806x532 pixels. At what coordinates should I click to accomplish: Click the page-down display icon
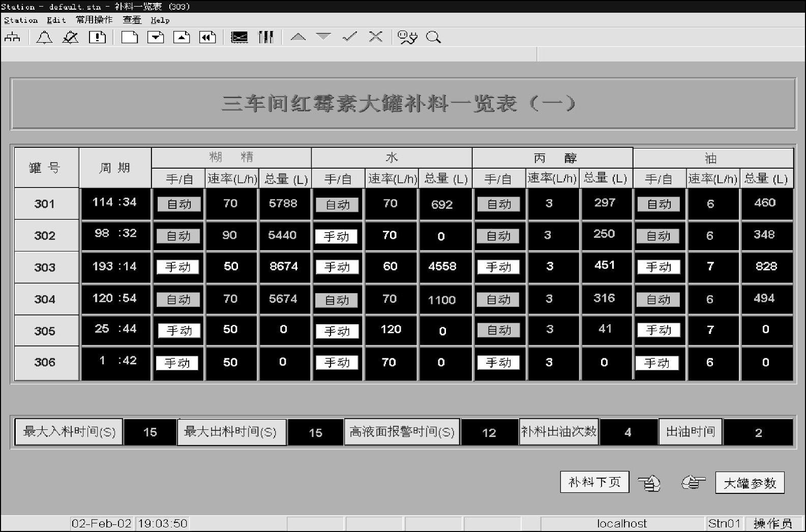[156, 37]
